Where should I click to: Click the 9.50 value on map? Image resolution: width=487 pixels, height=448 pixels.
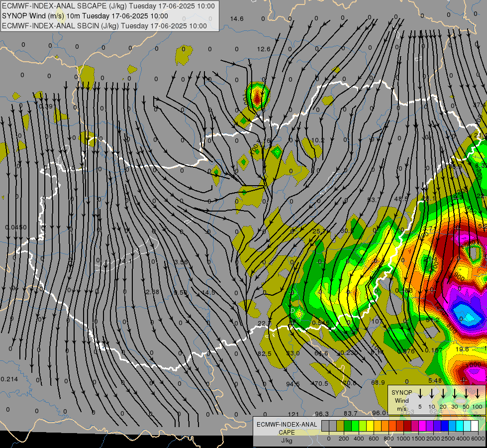[x=181, y=293]
